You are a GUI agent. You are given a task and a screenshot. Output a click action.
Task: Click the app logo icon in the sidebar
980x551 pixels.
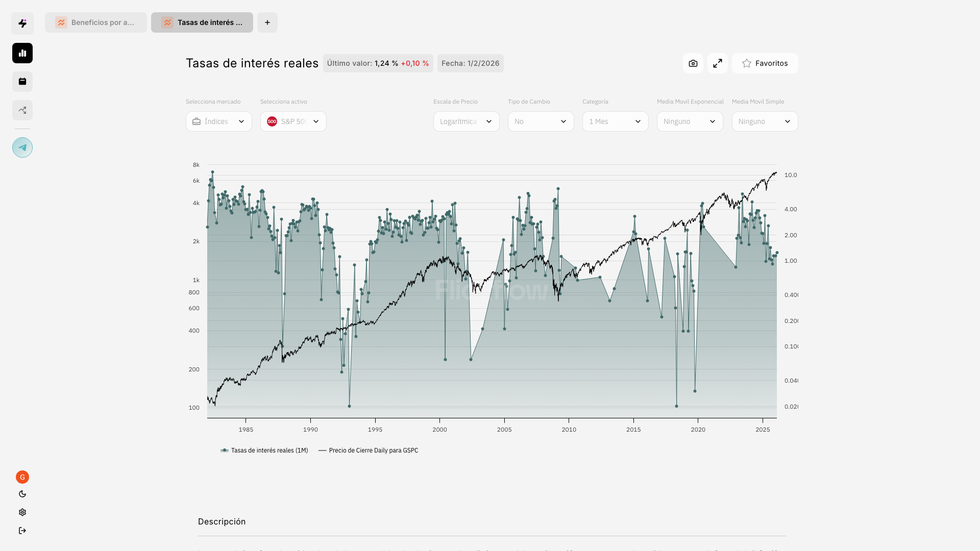(22, 23)
